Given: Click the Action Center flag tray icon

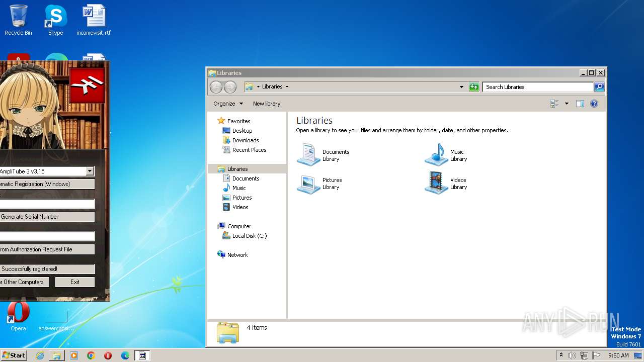Looking at the screenshot, I should coord(596,355).
